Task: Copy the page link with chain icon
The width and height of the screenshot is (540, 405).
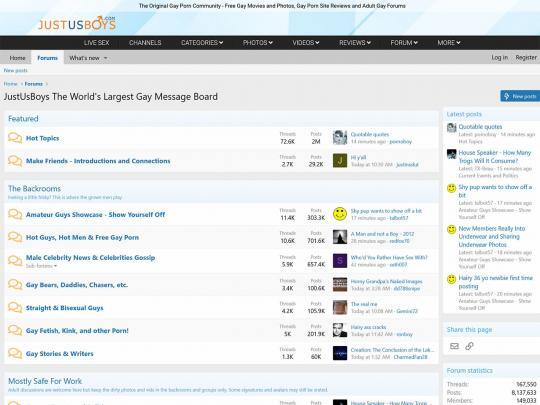Action: point(469,346)
